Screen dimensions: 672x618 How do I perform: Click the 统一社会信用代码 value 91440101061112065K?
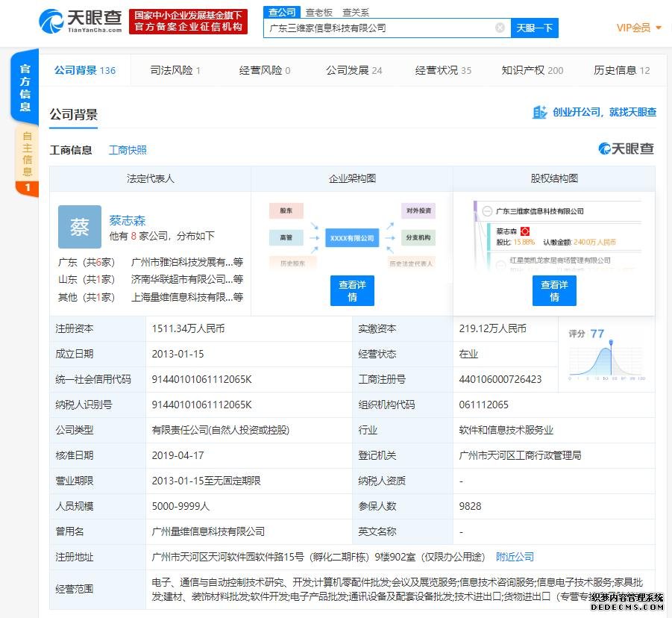click(202, 379)
